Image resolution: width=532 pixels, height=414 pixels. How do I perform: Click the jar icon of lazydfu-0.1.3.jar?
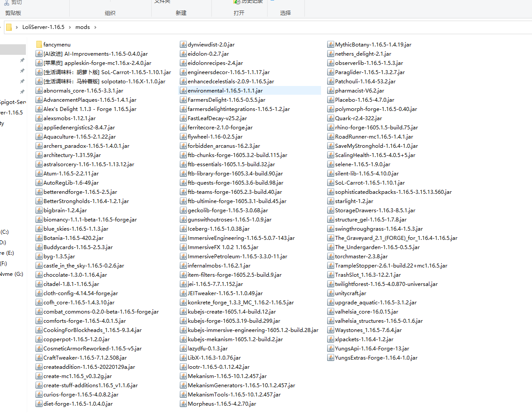(184, 348)
